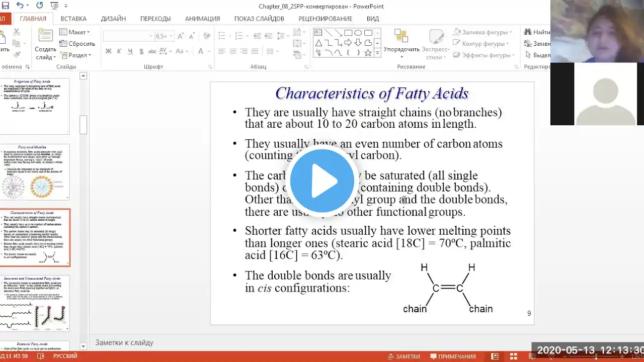Open the Макет layout dropdown
Image resolution: width=644 pixels, height=362 pixels.
point(74,32)
